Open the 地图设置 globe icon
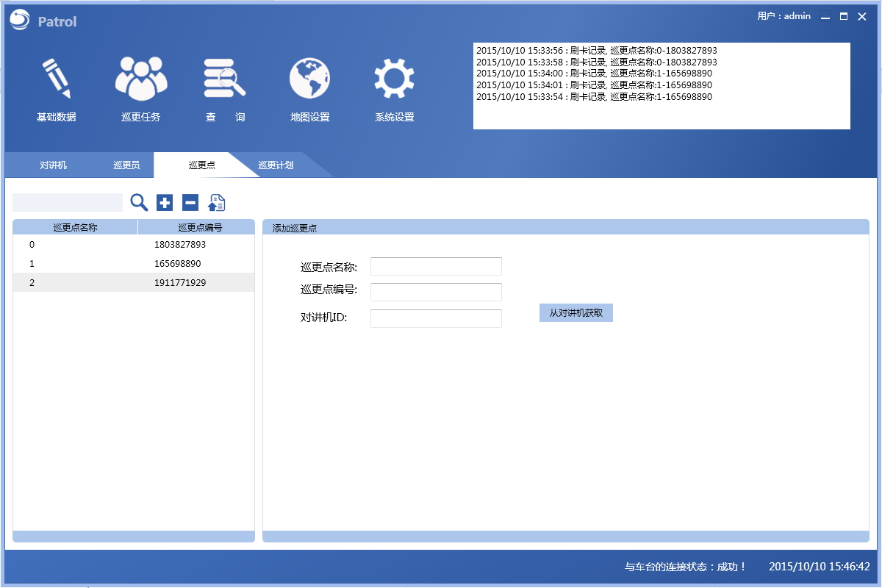 point(309,79)
